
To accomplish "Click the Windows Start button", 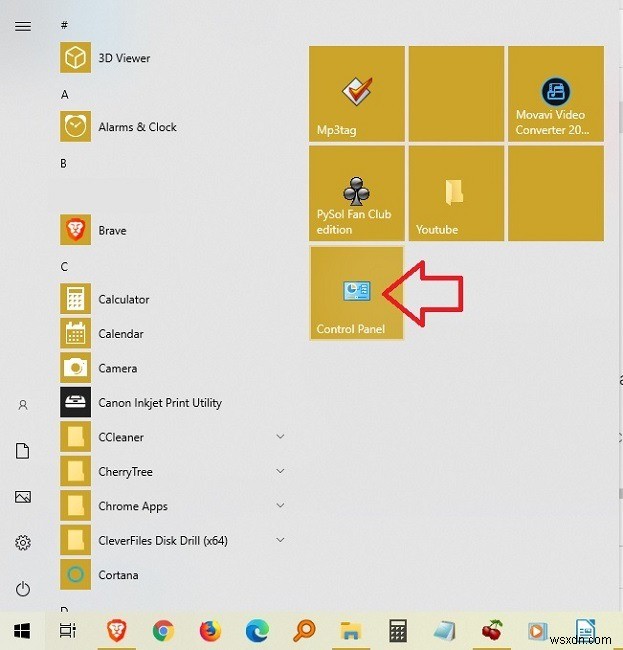I will point(22,631).
